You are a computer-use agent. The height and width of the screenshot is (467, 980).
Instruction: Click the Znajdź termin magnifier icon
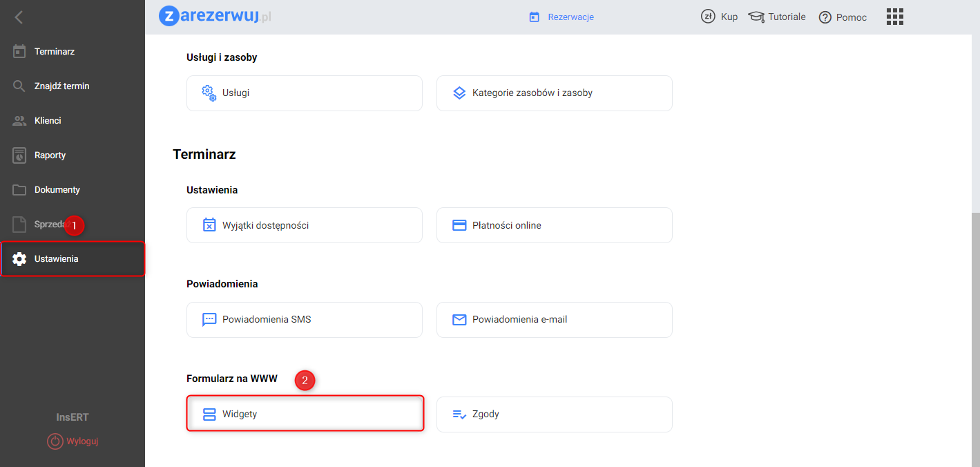click(19, 86)
